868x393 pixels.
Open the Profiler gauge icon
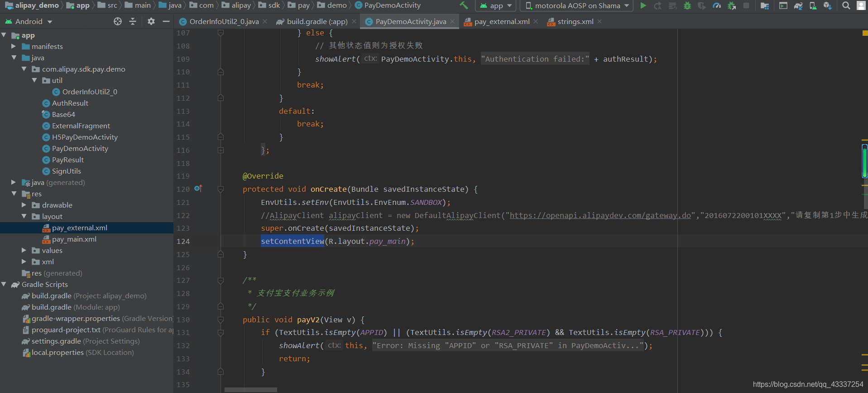pos(717,5)
